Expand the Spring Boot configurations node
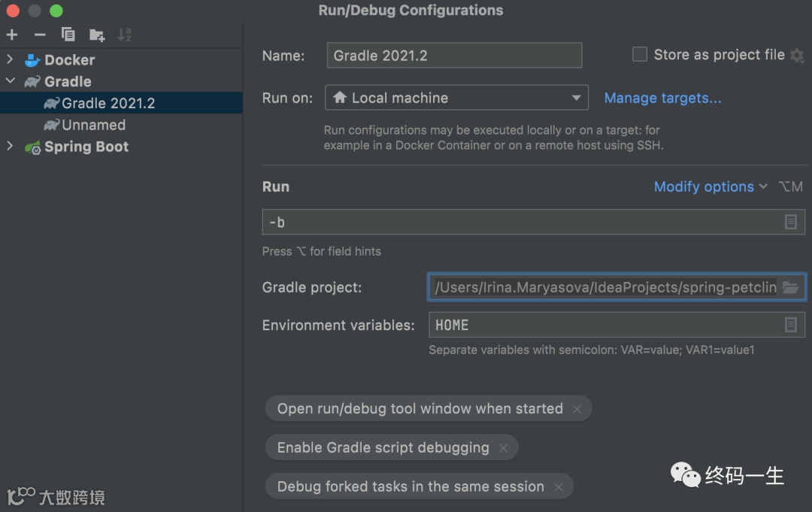Viewport: 812px width, 512px height. [10, 147]
